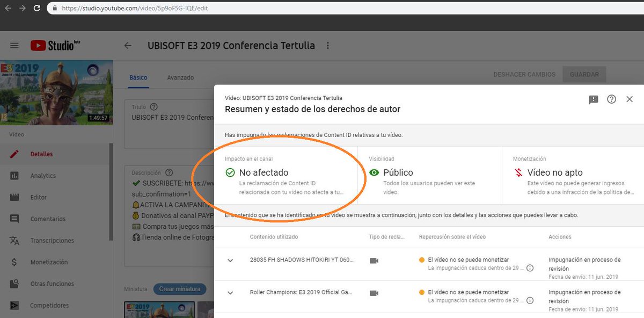Screen dimensions: 644x318
Task: Click the secure lock icon in address bar
Action: coord(55,9)
